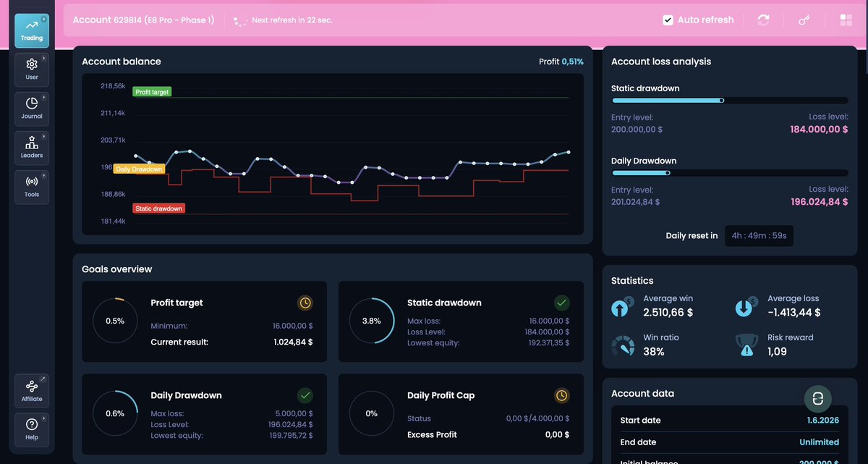Image resolution: width=868 pixels, height=464 pixels.
Task: Click the Daily Drawdown progress bar
Action: (x=730, y=173)
